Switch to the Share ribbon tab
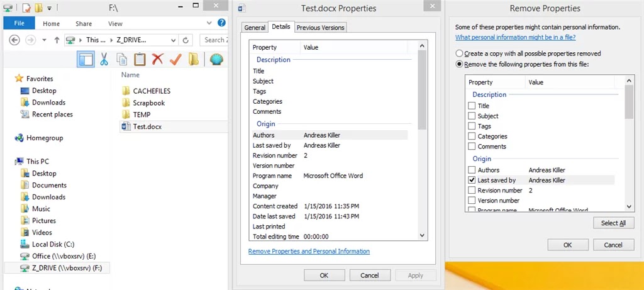This screenshot has height=290, width=644. pos(84,24)
